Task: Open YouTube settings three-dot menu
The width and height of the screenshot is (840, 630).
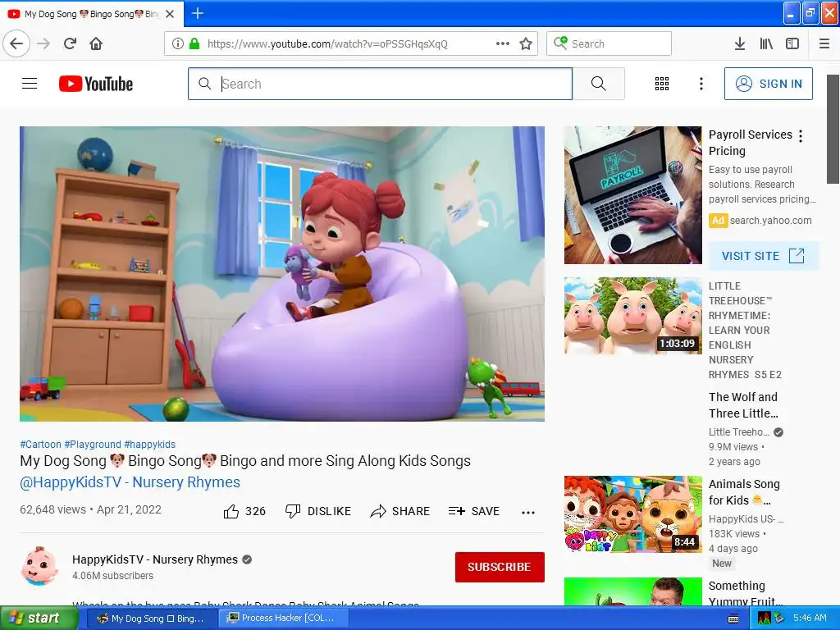Action: (701, 84)
